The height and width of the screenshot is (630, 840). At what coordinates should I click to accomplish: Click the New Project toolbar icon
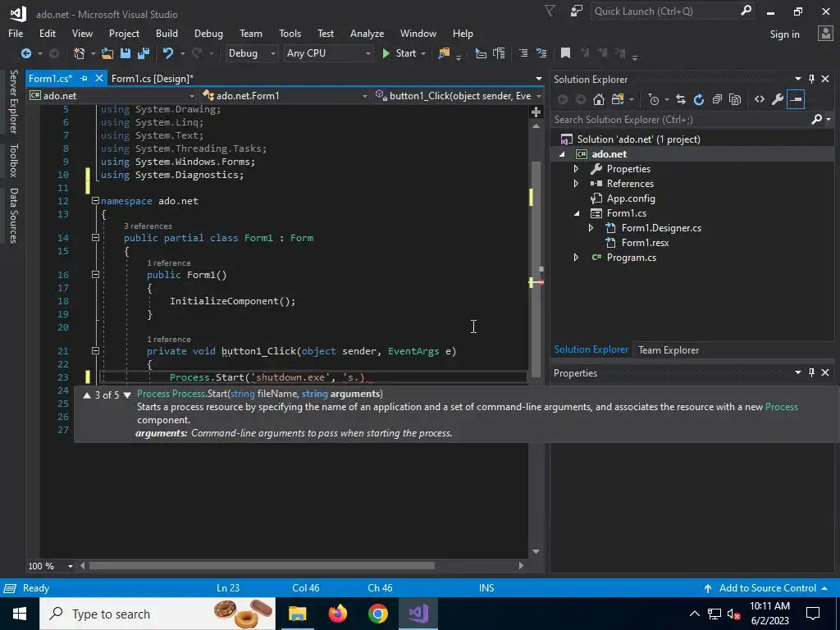[80, 53]
